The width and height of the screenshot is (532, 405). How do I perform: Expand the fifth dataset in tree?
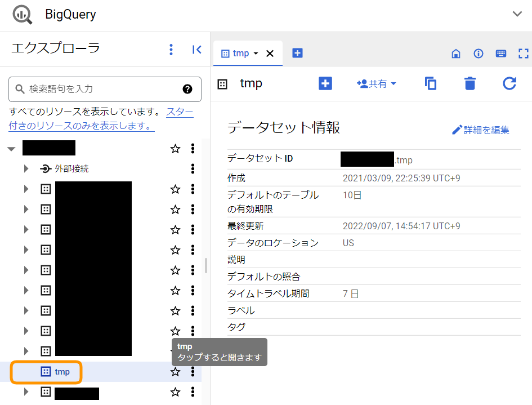coord(26,270)
